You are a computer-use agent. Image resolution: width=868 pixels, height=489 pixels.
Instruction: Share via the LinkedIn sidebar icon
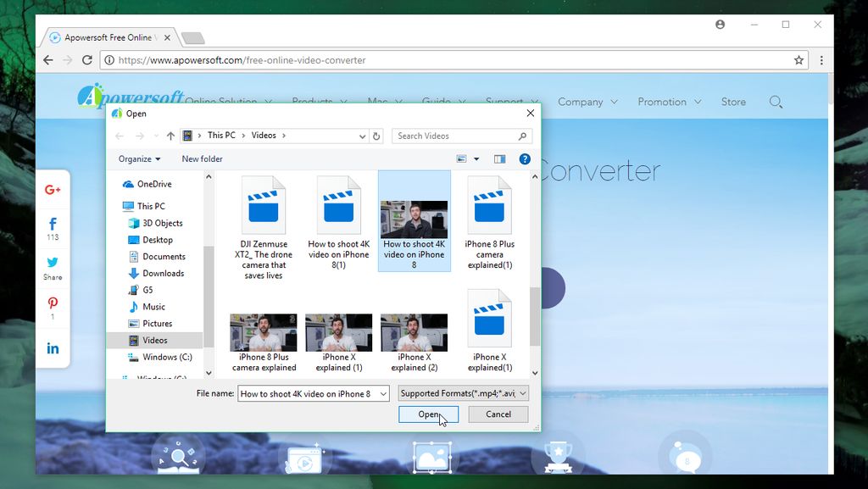pyautogui.click(x=53, y=347)
